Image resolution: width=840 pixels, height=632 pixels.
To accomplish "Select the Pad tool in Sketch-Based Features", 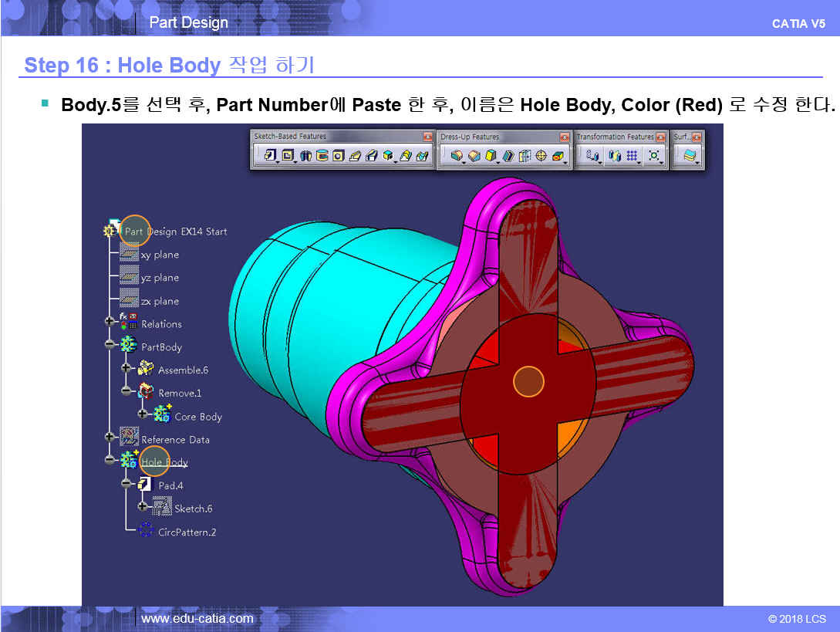I will 270,156.
